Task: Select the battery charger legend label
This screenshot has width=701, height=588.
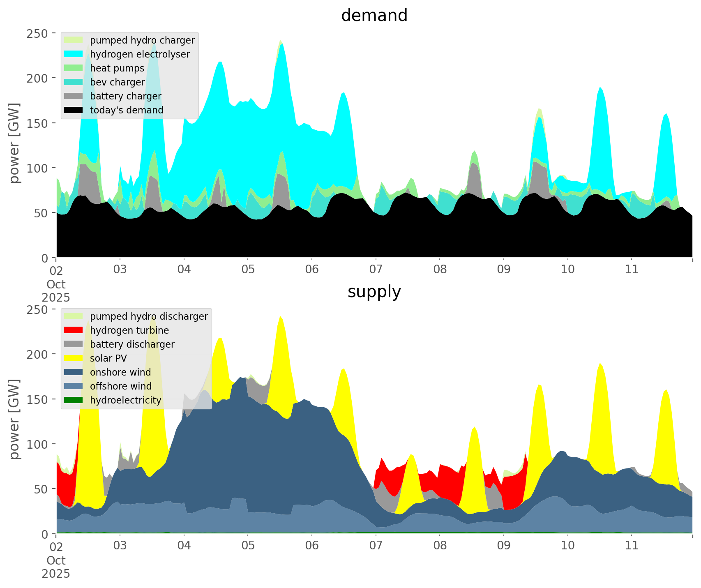Action: pos(125,96)
